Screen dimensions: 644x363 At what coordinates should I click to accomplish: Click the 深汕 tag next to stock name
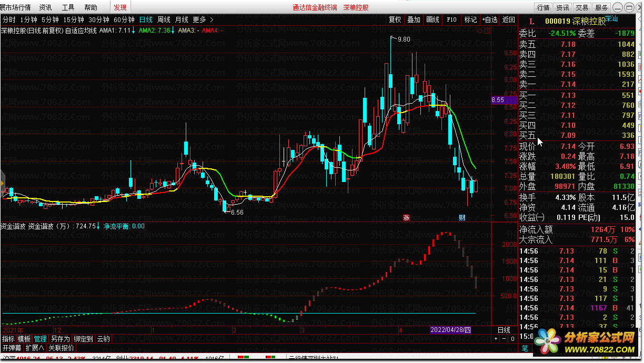pyautogui.click(x=611, y=18)
